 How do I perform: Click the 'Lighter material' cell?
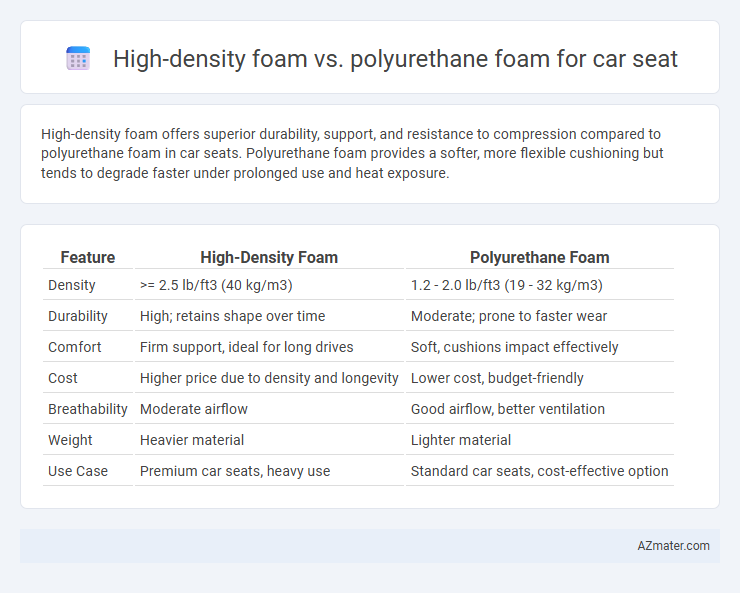click(461, 440)
